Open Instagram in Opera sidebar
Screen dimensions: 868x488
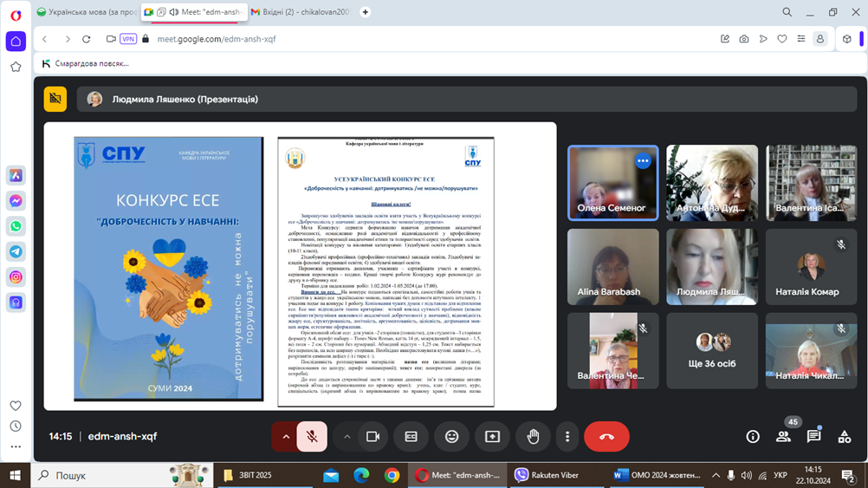click(x=16, y=277)
